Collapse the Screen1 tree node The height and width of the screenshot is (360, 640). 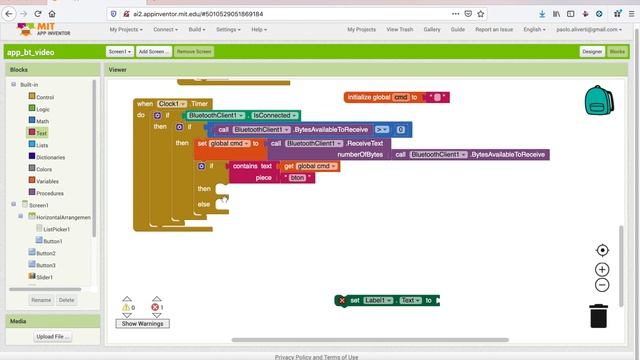click(13, 204)
